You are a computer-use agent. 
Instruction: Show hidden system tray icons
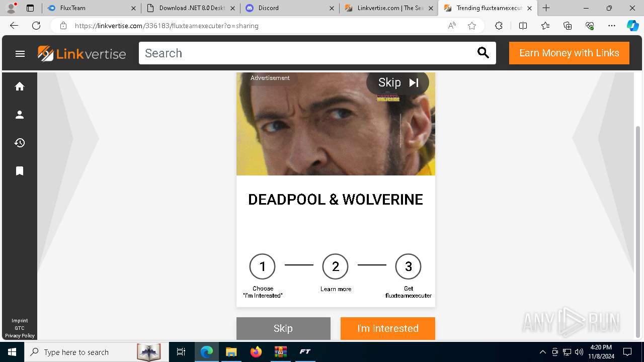point(542,352)
